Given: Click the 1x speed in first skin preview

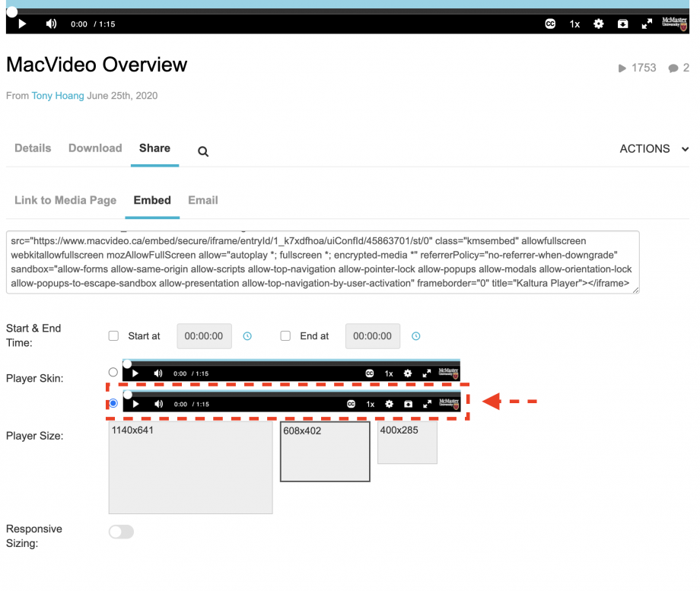Looking at the screenshot, I should tap(389, 373).
